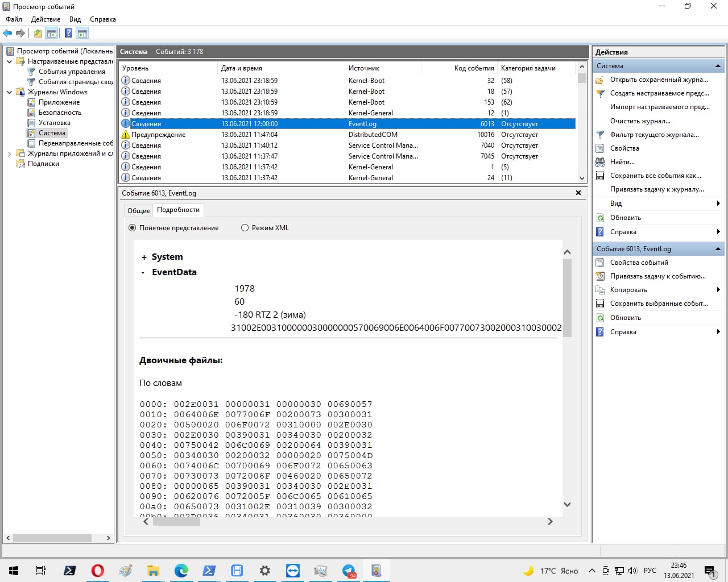Image resolution: width=728 pixels, height=582 pixels.
Task: Click the back arrow toolbar icon
Action: (7, 33)
